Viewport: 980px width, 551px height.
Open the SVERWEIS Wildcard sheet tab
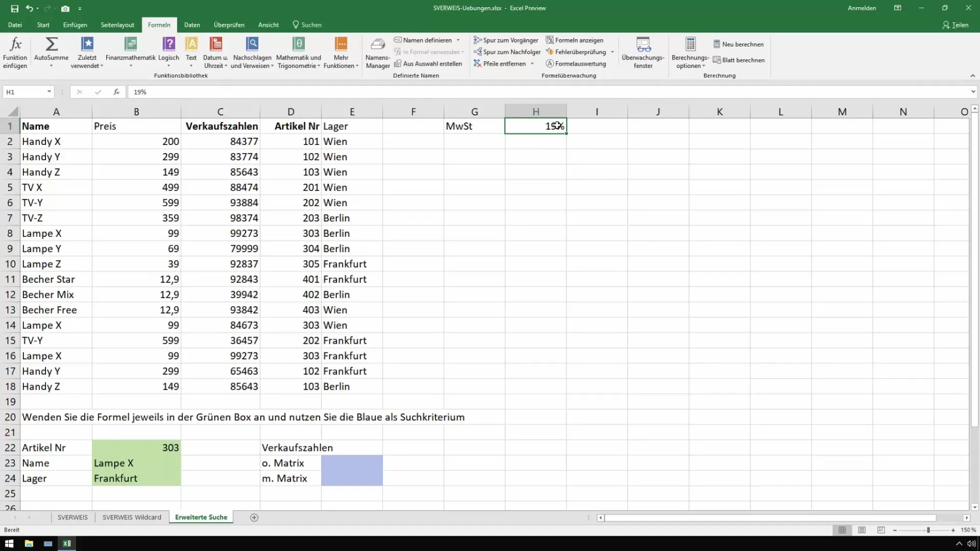[132, 517]
